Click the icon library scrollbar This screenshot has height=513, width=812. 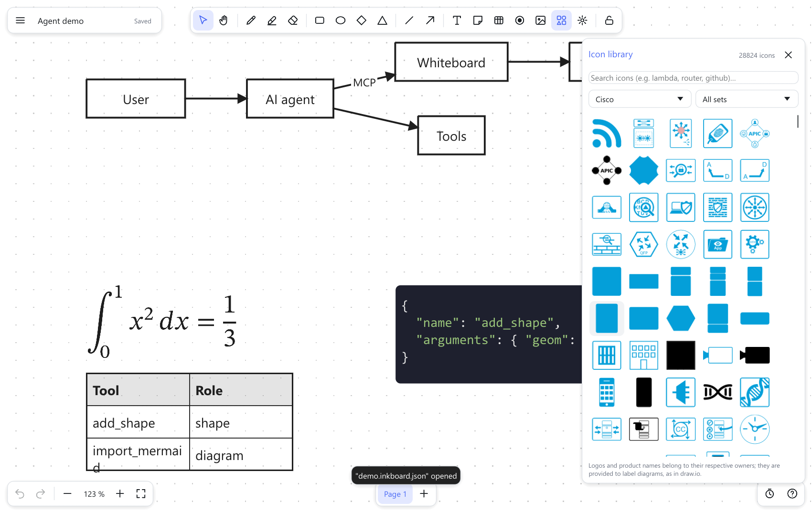[x=798, y=121]
